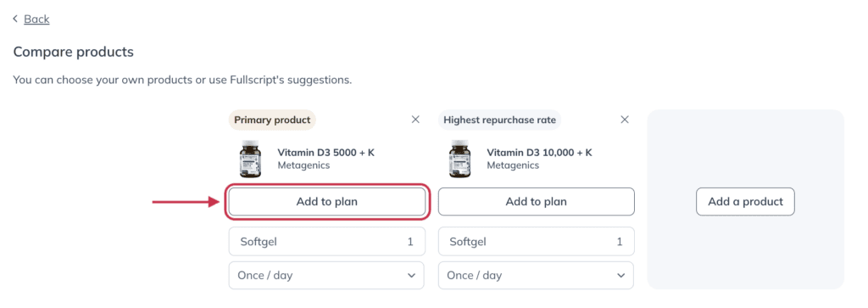
Task: Open Once / day dropdown for second product
Action: coord(536,275)
